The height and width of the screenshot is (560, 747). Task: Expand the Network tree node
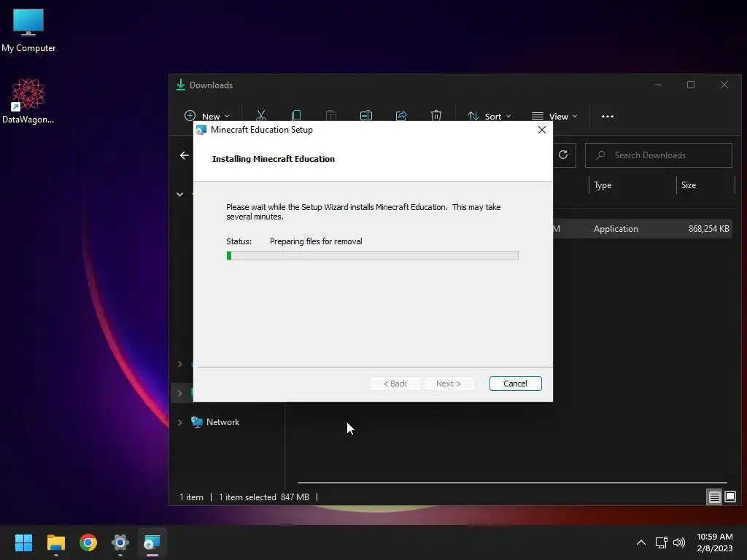point(179,422)
